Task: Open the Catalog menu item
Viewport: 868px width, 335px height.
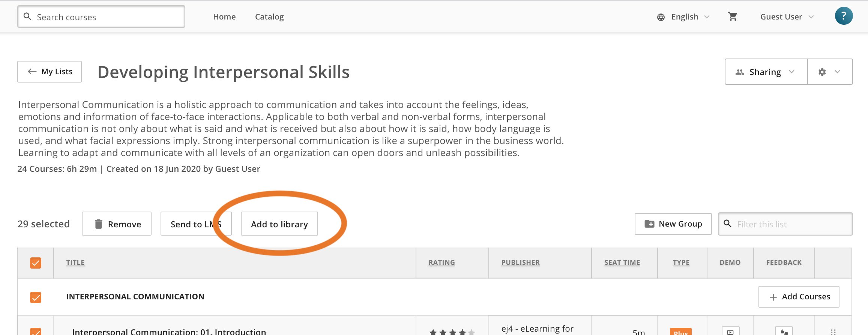Action: pyautogui.click(x=269, y=17)
